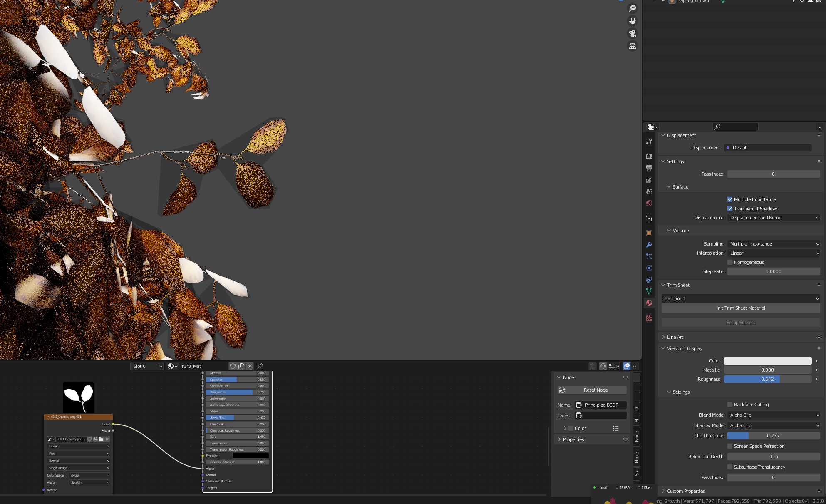Viewport: 826px width, 504px height.
Task: Open the Viewport Display Color swatch
Action: pos(768,360)
